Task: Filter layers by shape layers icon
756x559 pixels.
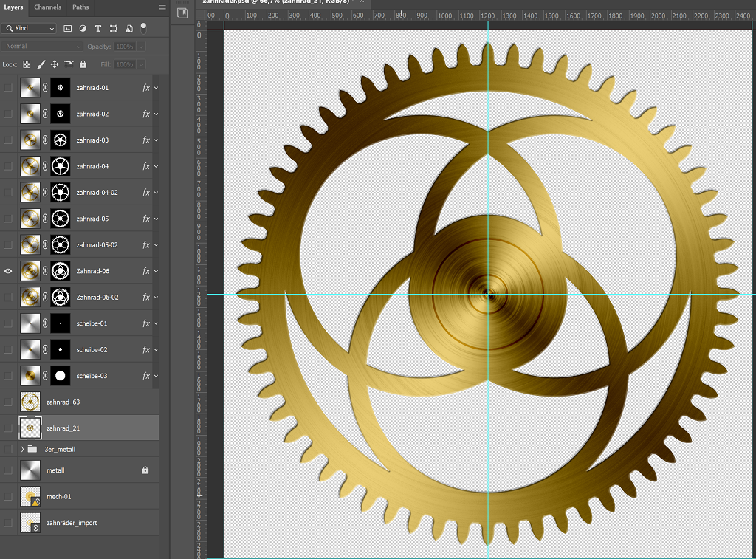Action: pyautogui.click(x=114, y=29)
